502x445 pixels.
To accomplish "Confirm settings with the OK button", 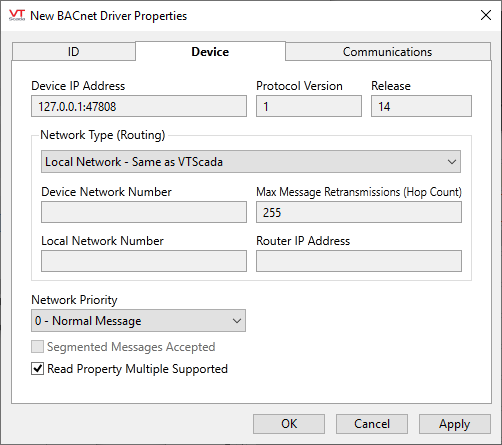I will tap(289, 424).
